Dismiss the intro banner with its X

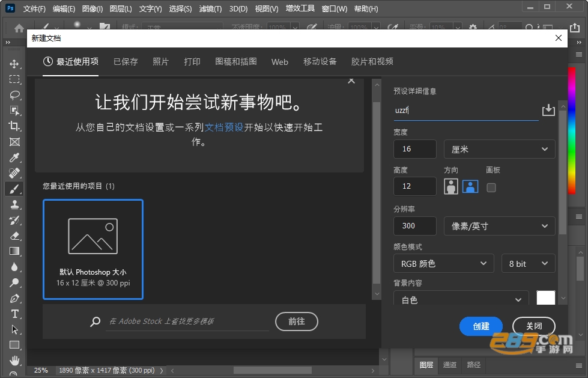(x=351, y=81)
